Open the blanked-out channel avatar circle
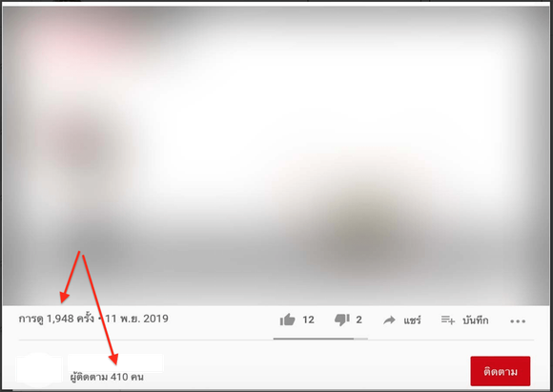553x392 pixels. click(38, 369)
